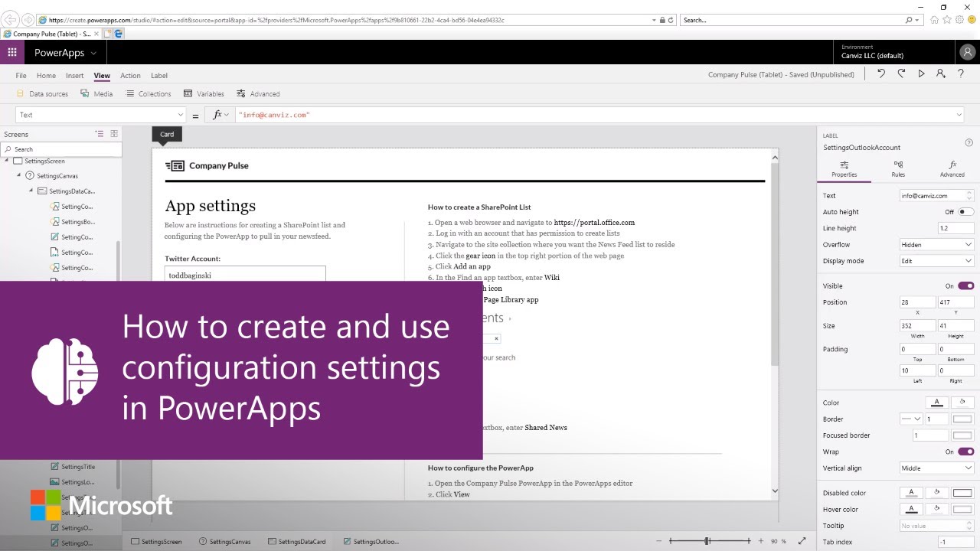This screenshot has width=980, height=551.
Task: Open Collections in ribbon
Action: pyautogui.click(x=148, y=94)
